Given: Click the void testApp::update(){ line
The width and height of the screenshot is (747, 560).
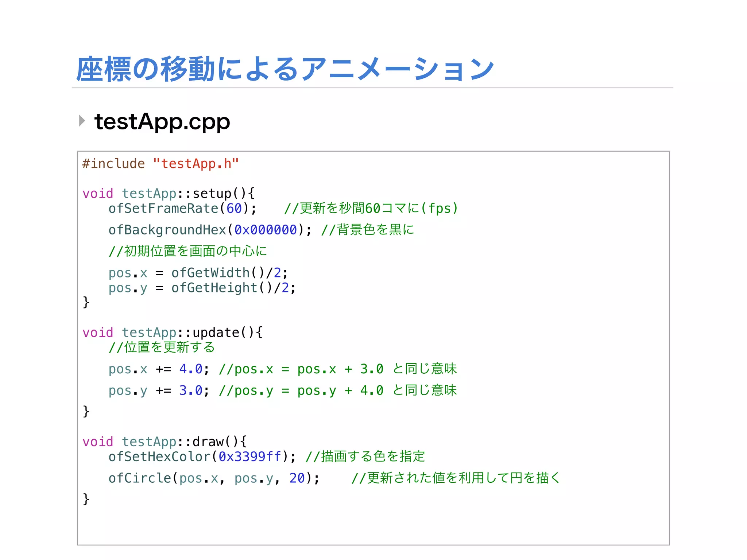Looking at the screenshot, I should [173, 332].
